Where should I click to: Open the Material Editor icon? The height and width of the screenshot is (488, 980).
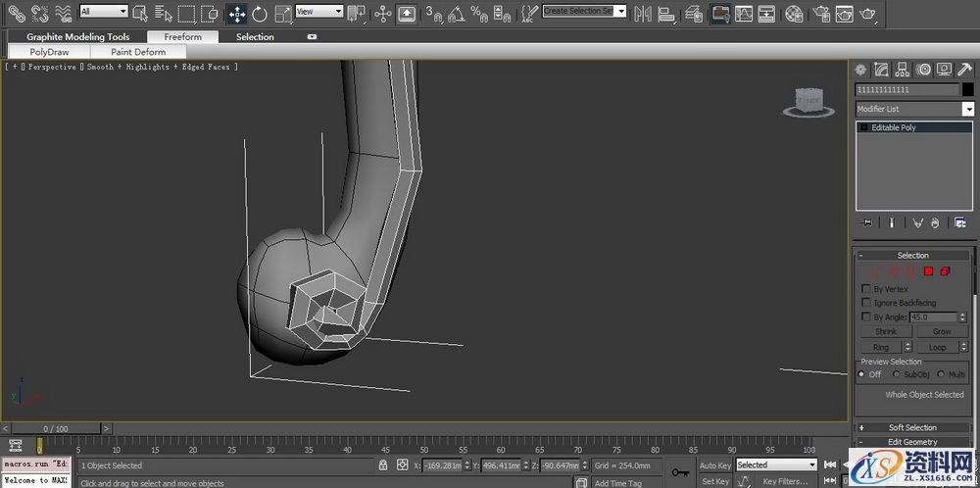[794, 14]
